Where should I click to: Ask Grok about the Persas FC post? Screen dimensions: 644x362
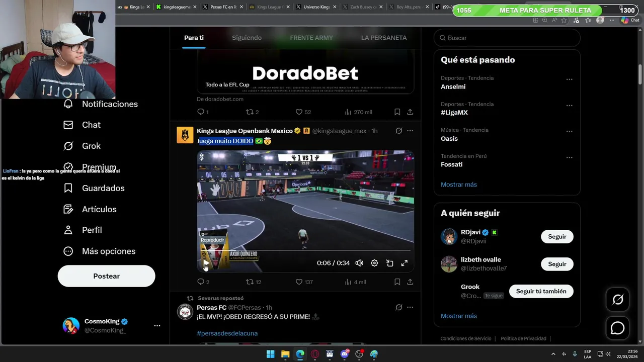coord(398,307)
